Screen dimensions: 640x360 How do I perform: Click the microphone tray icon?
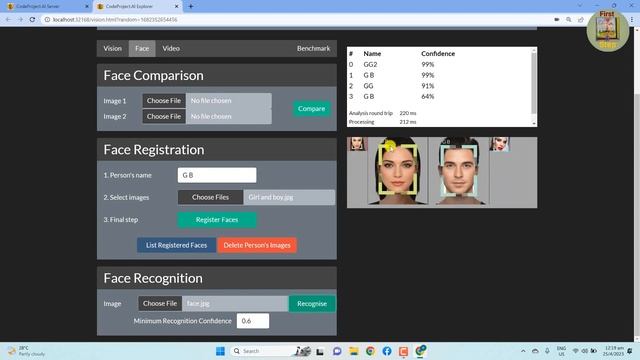(547, 351)
